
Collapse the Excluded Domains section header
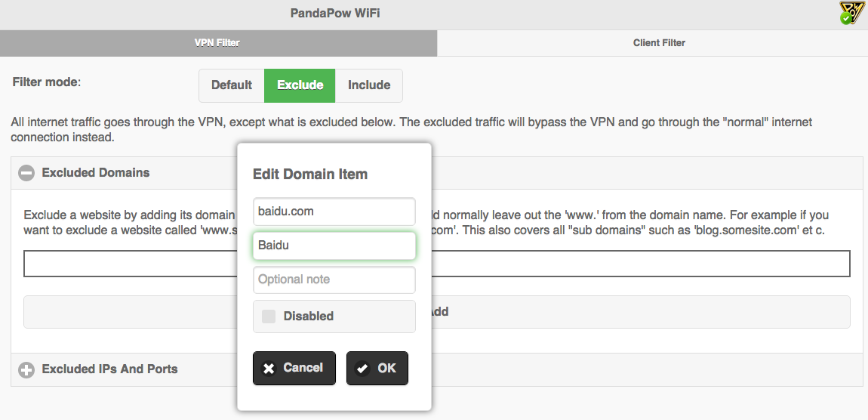point(96,173)
